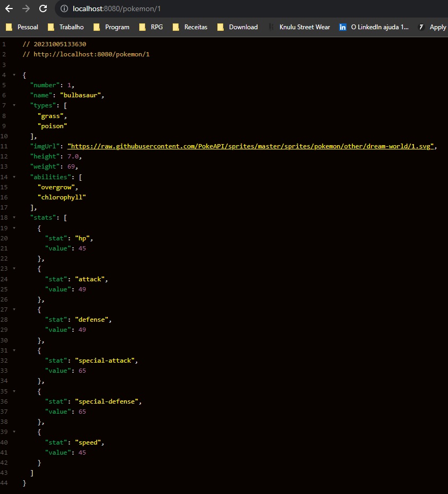Collapse the hp stat object on line 19

coord(14,228)
